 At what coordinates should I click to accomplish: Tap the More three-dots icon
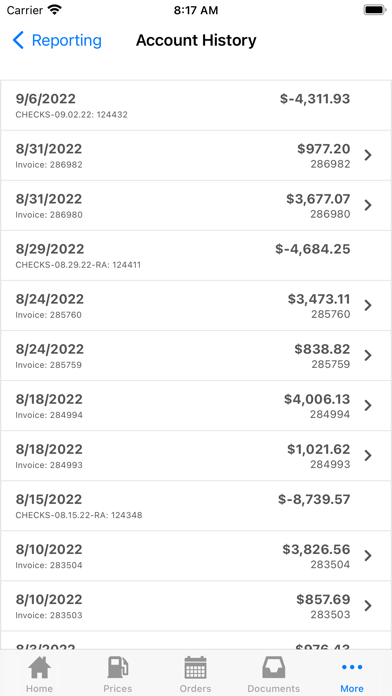click(352, 667)
